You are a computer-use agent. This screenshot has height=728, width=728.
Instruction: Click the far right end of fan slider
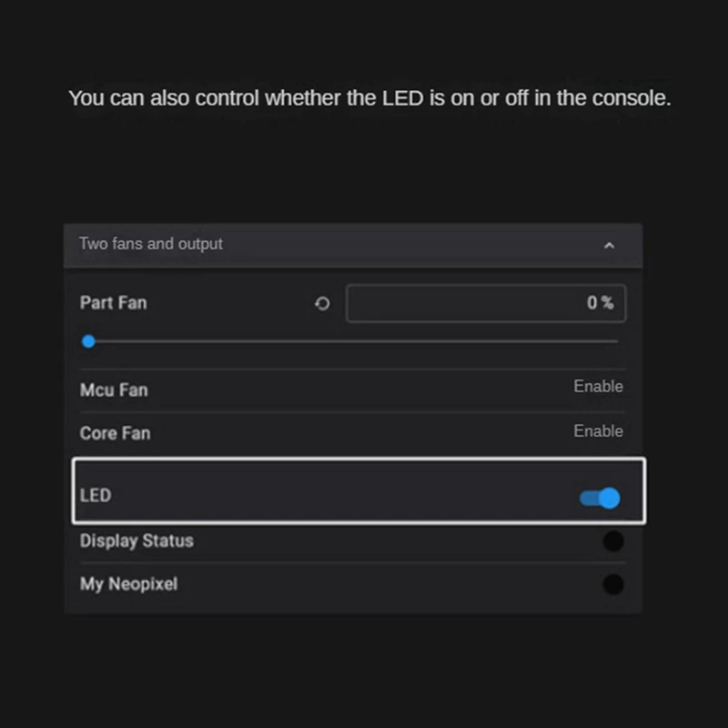617,342
